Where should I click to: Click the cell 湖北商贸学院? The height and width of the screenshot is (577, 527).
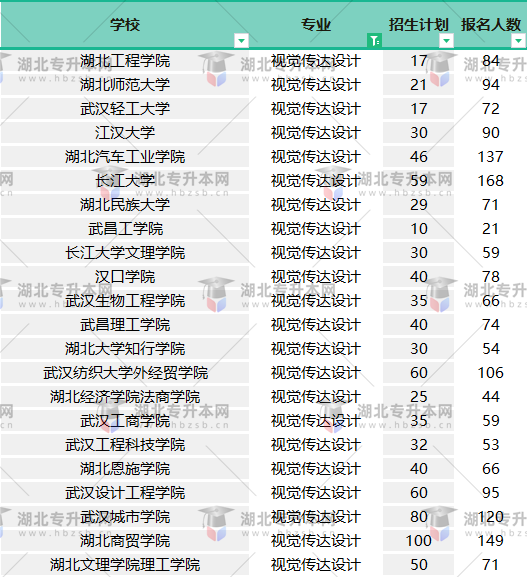click(125, 541)
